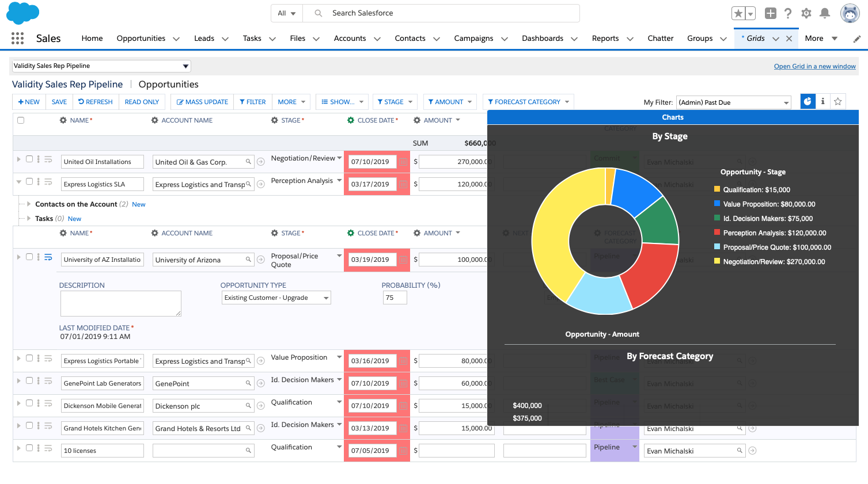Click the green Id. Decision Makers legend swatch
The image size is (868, 484).
tap(717, 218)
